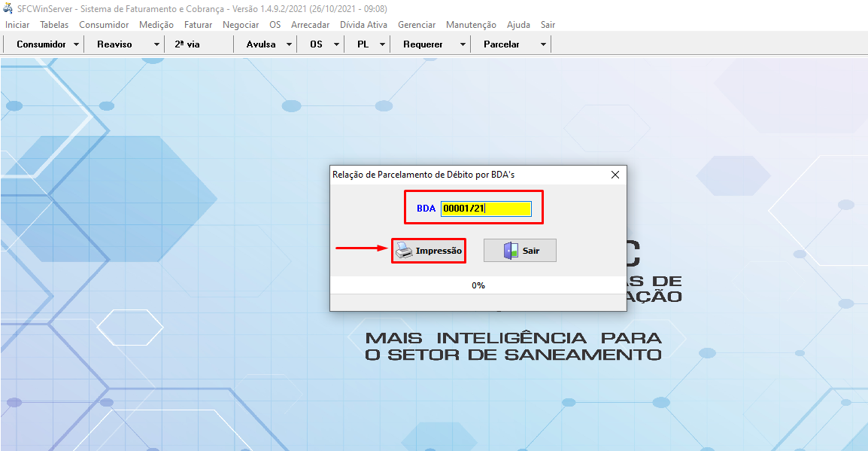This screenshot has width=868, height=451.
Task: Open the Manutenção menu
Action: [471, 24]
